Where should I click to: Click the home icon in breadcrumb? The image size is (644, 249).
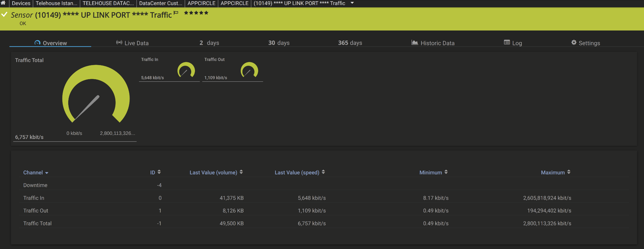[3, 3]
